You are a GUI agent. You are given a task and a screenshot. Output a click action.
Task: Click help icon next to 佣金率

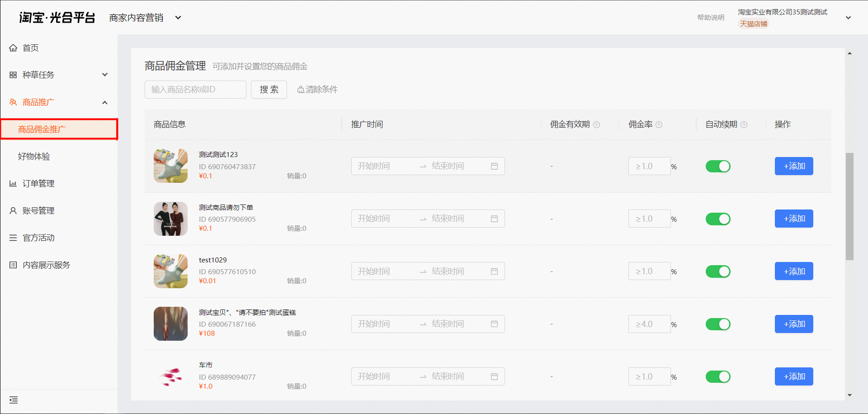pos(659,125)
